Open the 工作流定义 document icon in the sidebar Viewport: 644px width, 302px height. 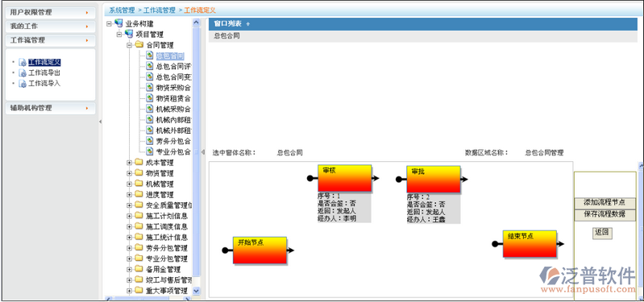23,62
